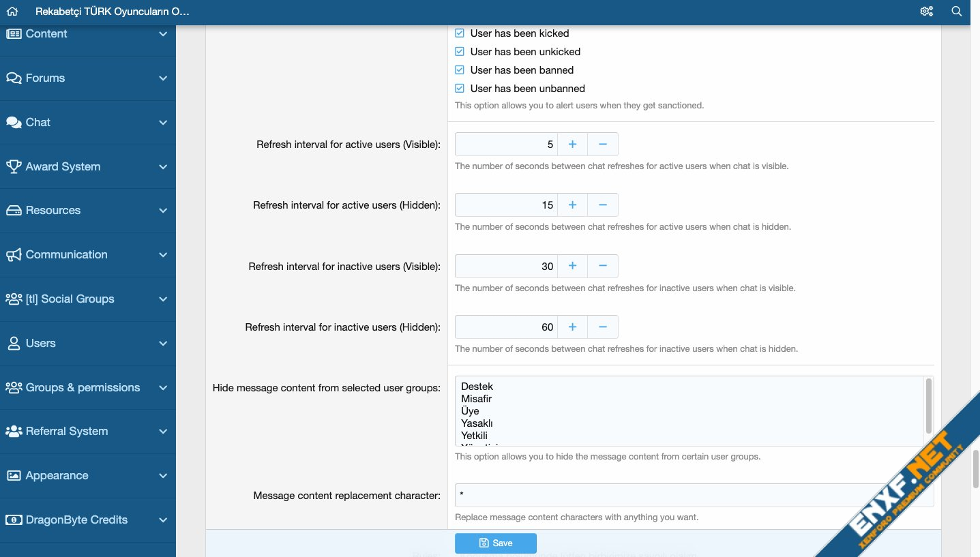
Task: Expand the Resources section chevron
Action: tap(163, 210)
